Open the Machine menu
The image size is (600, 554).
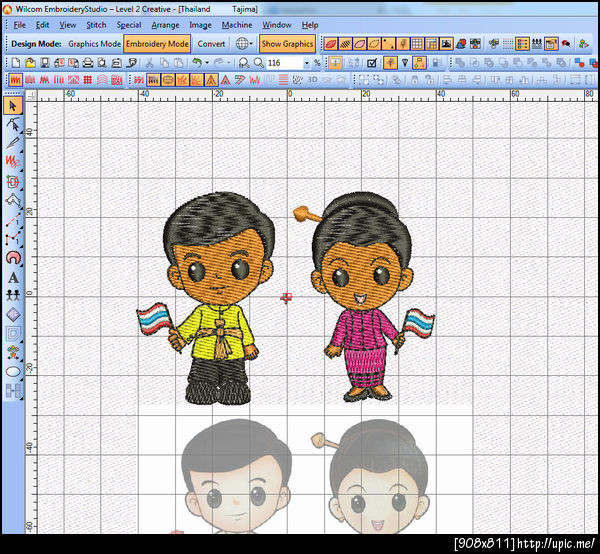point(237,25)
